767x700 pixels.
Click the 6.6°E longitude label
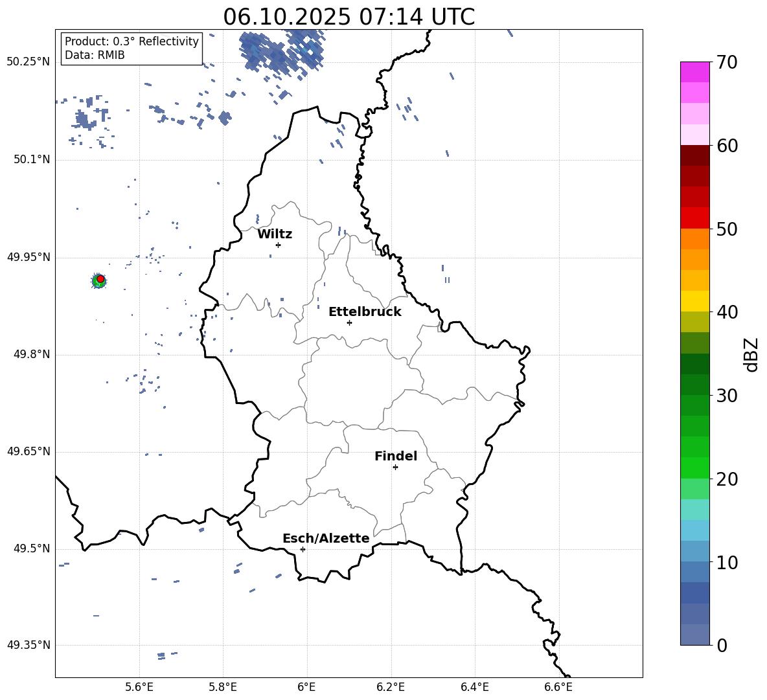click(x=558, y=687)
